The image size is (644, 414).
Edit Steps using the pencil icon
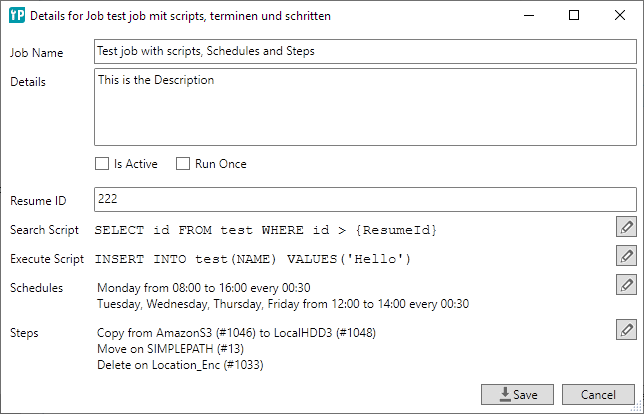click(x=626, y=329)
